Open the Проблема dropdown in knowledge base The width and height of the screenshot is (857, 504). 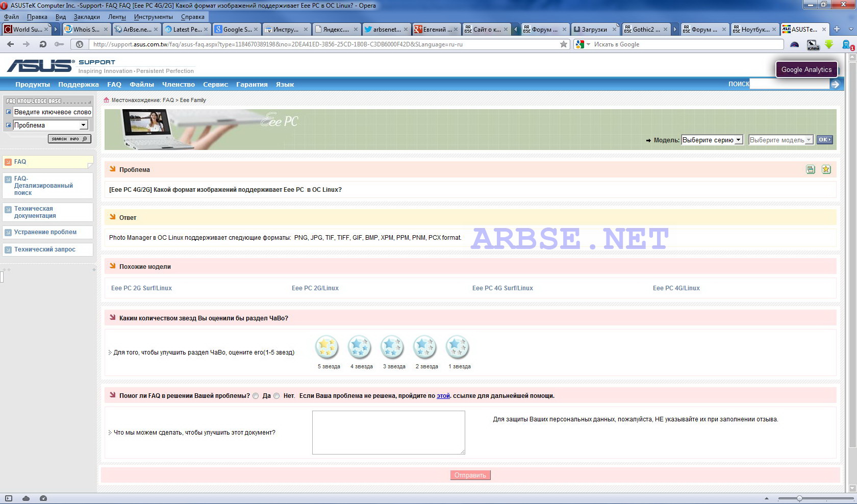click(x=51, y=125)
